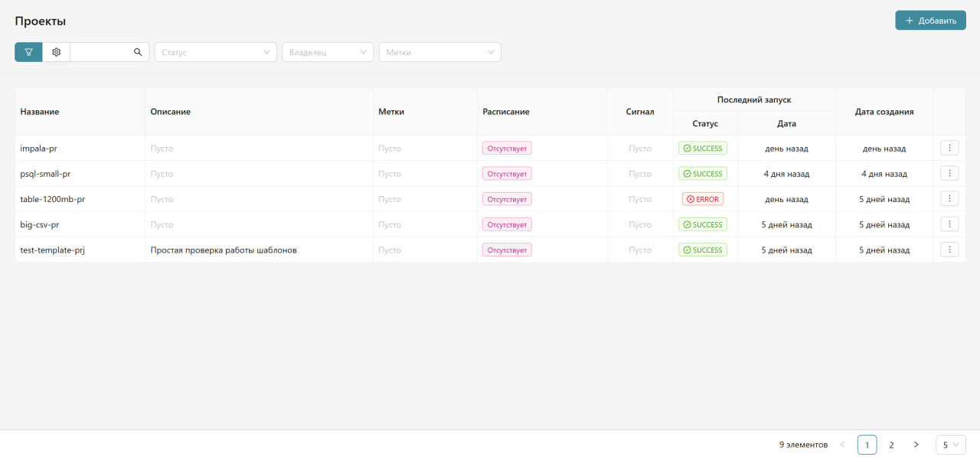Open the Статус filter dropdown
This screenshot has width=980, height=457.
coord(216,52)
